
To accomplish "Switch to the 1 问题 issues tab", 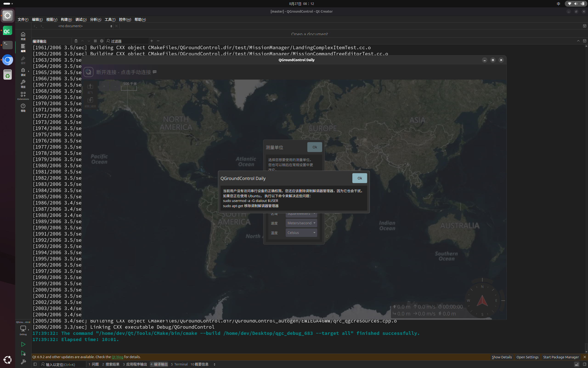I will [x=93, y=364].
